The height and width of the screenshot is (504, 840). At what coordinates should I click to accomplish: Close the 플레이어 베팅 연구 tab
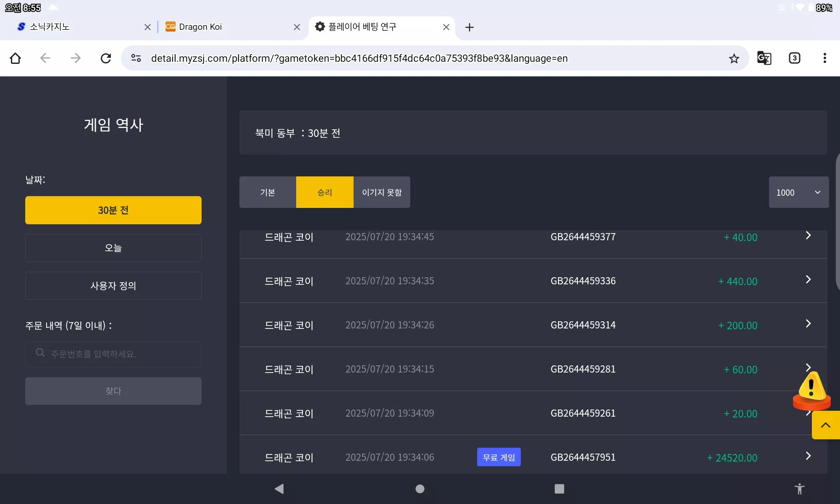pos(446,27)
